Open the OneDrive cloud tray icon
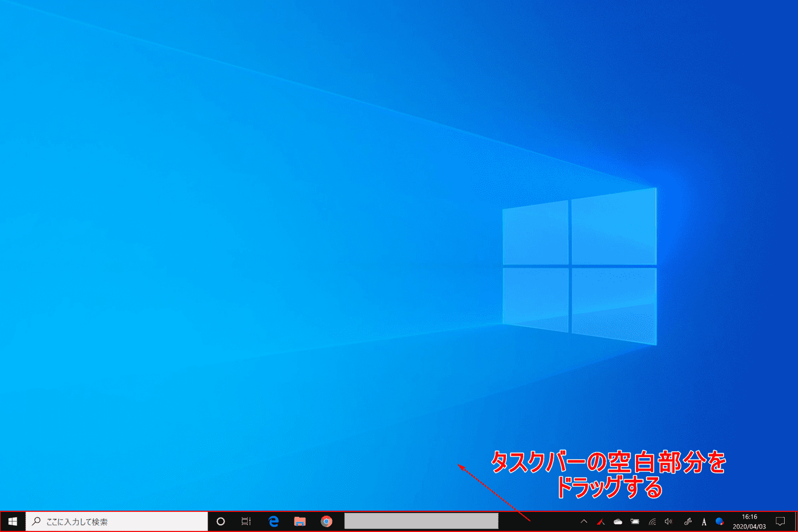The width and height of the screenshot is (798, 532). (618, 521)
